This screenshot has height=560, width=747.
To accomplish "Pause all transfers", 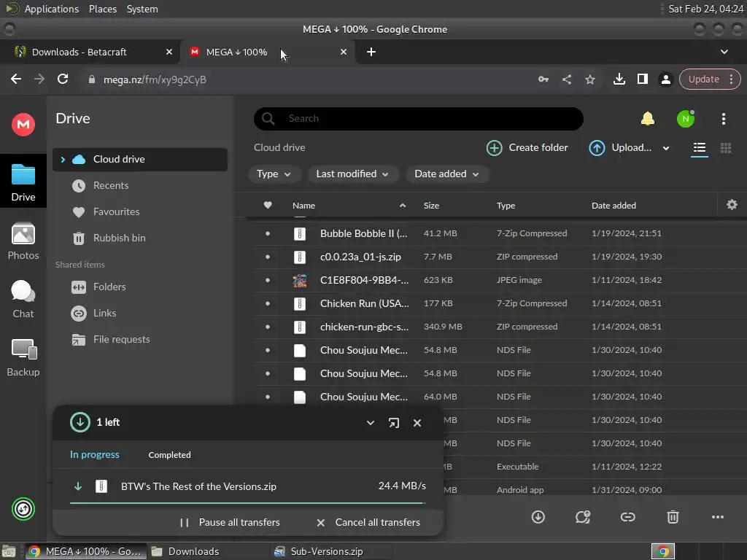I will (230, 522).
